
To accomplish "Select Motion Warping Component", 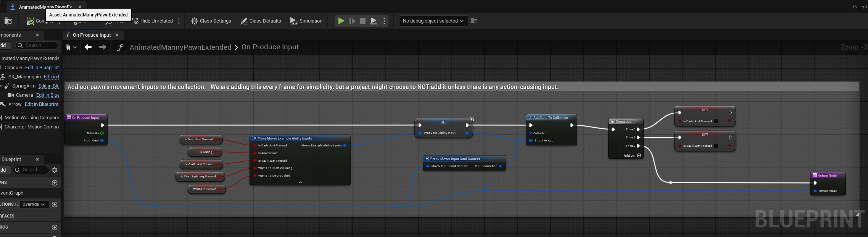I will point(32,118).
